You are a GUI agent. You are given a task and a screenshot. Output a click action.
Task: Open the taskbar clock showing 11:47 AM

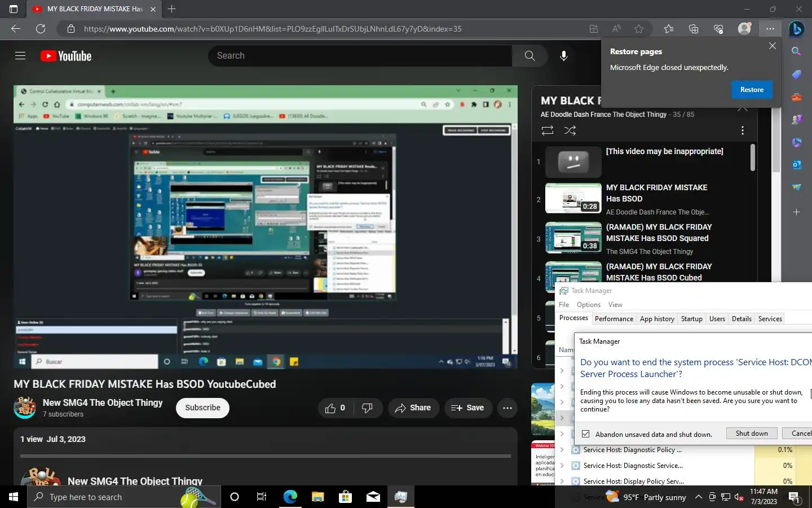pos(764,497)
